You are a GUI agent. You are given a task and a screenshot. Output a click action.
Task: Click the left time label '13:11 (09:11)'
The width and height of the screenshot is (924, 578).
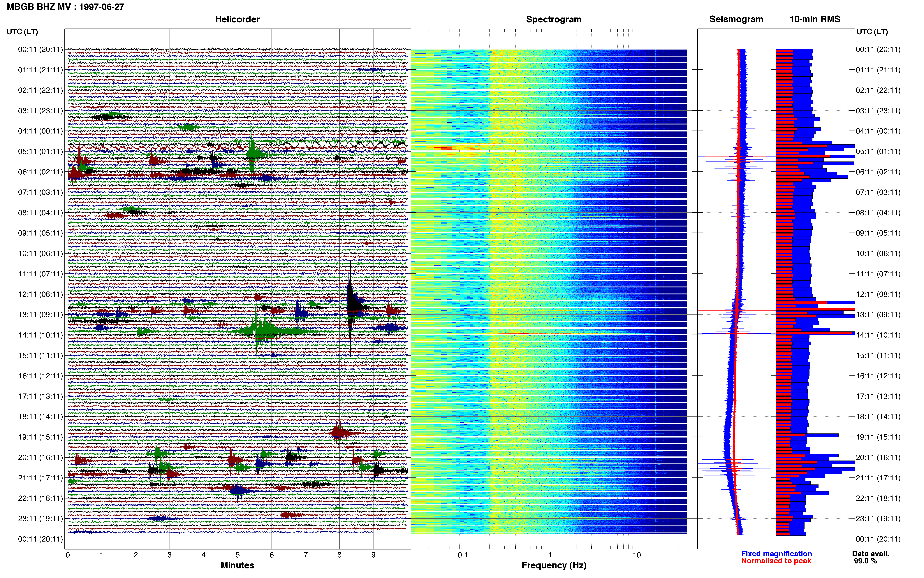tap(40, 315)
